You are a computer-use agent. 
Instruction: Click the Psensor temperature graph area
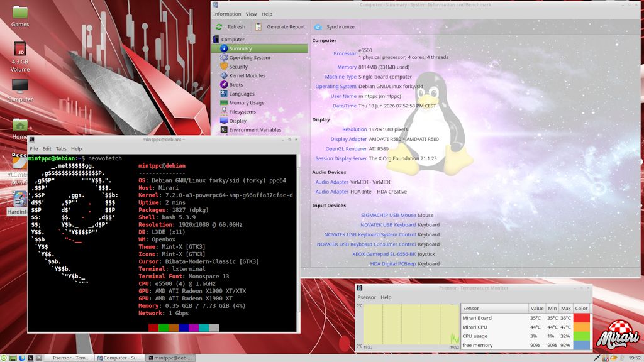[x=411, y=324]
